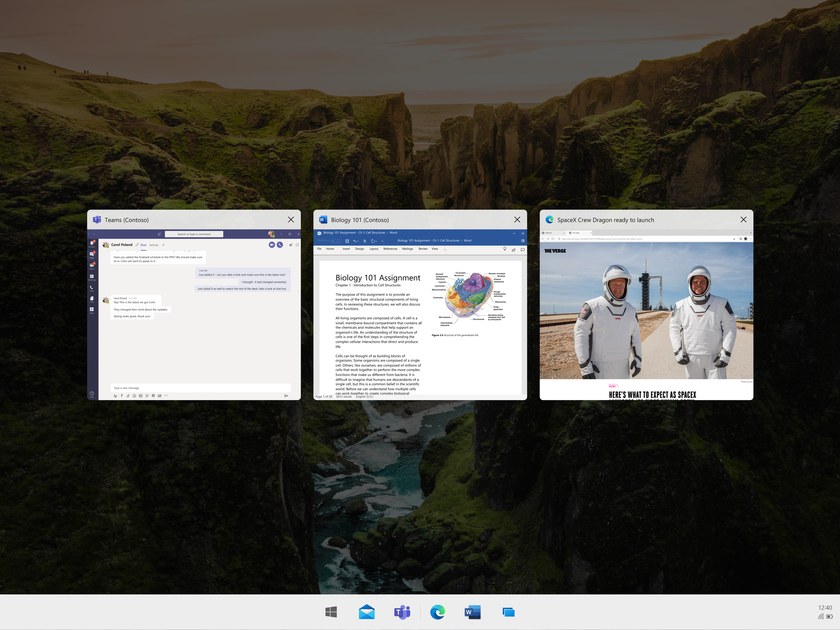The width and height of the screenshot is (840, 630).
Task: Expand the ribbon tabs overflow chevron
Action: pos(445,249)
